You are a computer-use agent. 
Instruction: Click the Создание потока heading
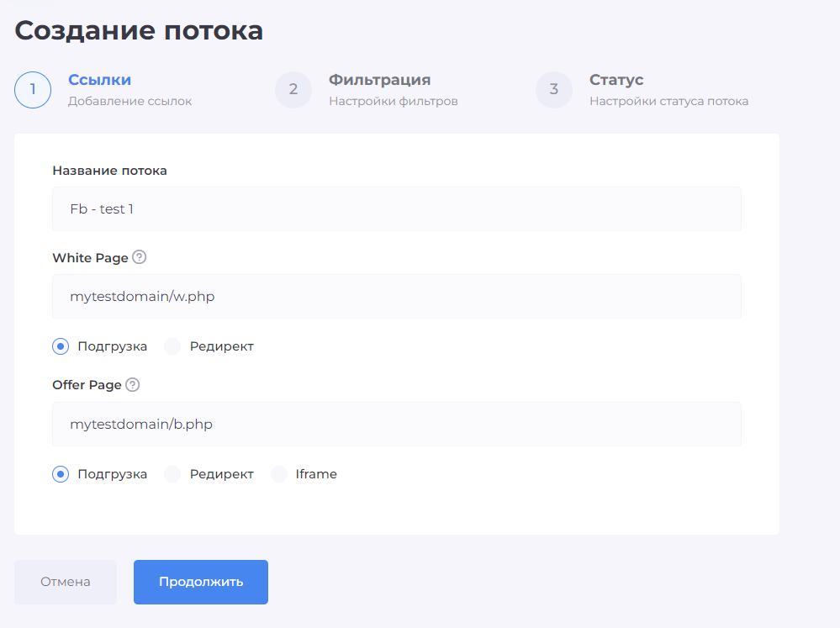(139, 30)
